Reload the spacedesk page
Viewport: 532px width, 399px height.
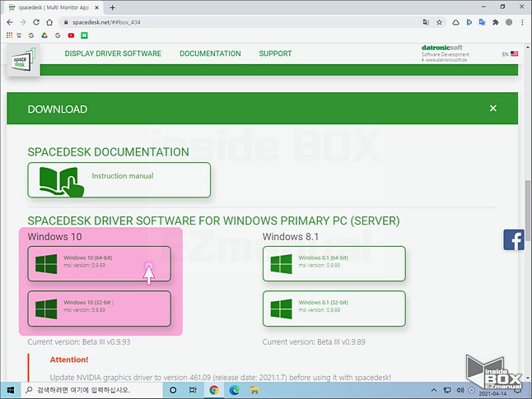[36, 22]
